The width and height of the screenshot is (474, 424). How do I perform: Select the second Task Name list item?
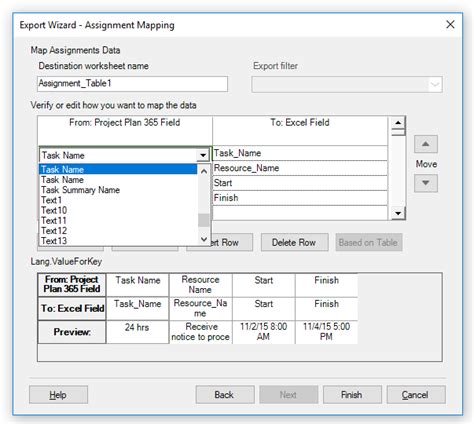tap(118, 180)
